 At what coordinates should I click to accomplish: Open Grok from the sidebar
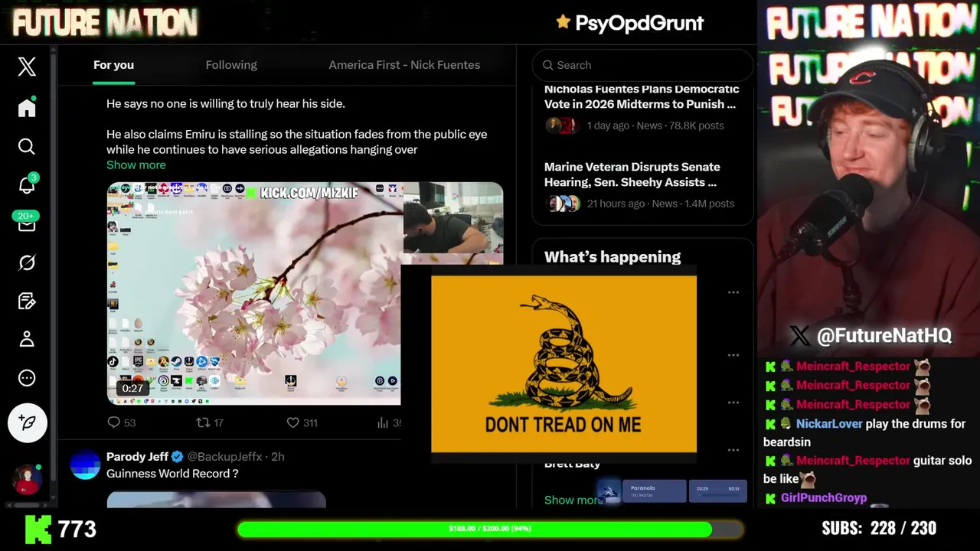(x=27, y=262)
